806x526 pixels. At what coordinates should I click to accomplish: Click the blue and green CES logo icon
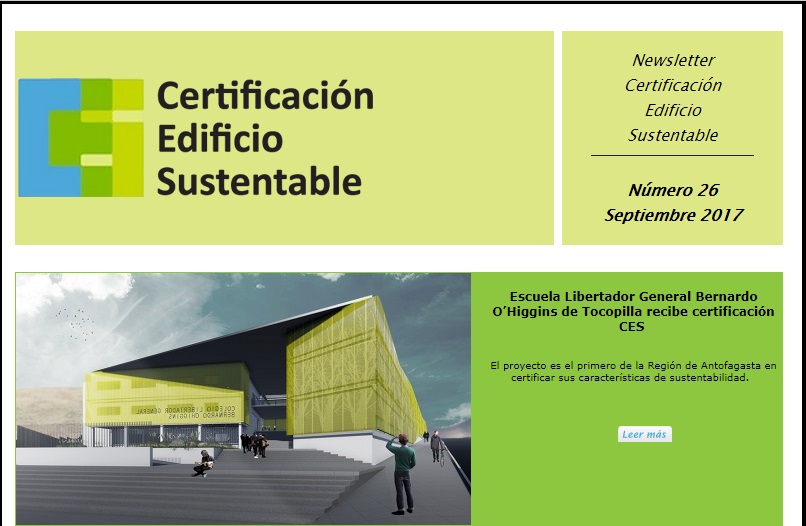tap(81, 137)
